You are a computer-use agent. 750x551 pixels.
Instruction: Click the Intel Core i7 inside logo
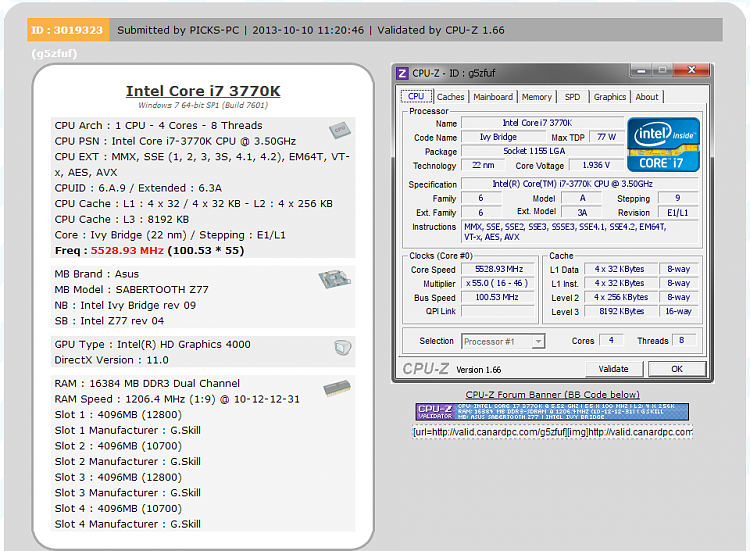pos(663,144)
